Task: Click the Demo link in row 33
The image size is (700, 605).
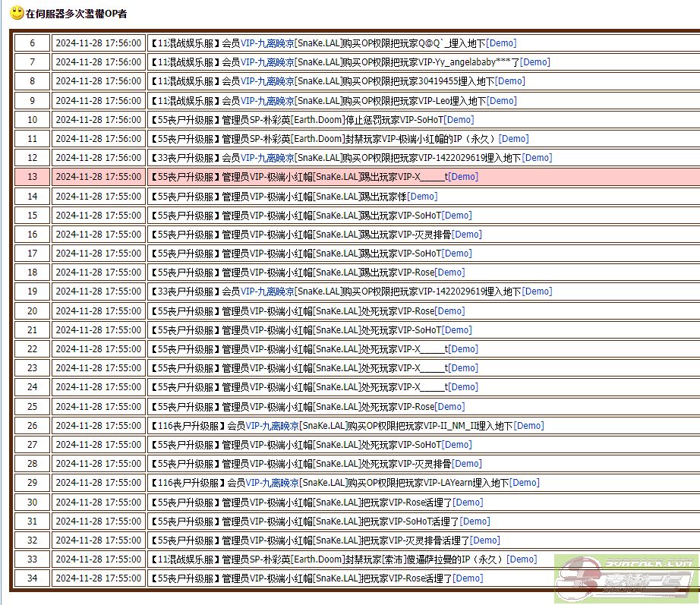Action: pos(521,559)
